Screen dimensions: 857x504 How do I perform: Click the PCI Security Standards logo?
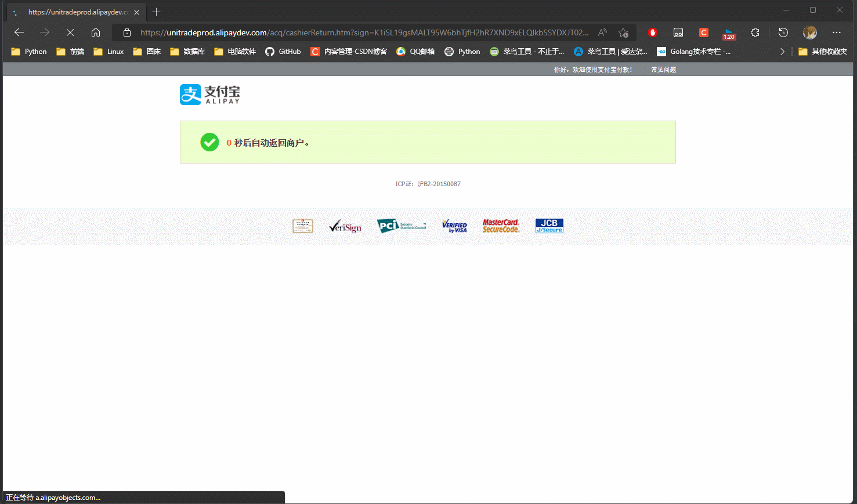tap(402, 226)
